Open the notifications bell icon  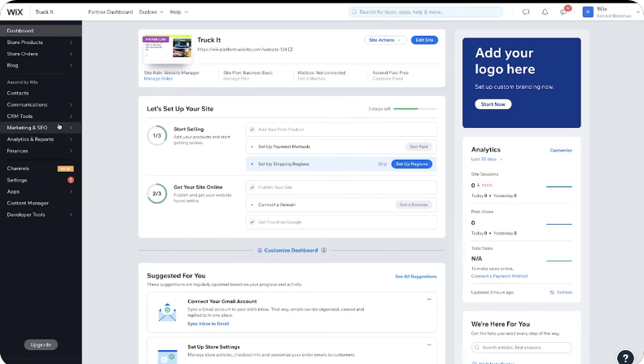click(x=545, y=12)
